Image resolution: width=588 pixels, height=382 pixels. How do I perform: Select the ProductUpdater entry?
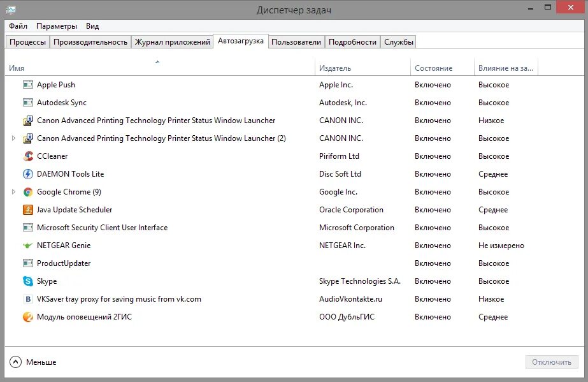point(64,263)
